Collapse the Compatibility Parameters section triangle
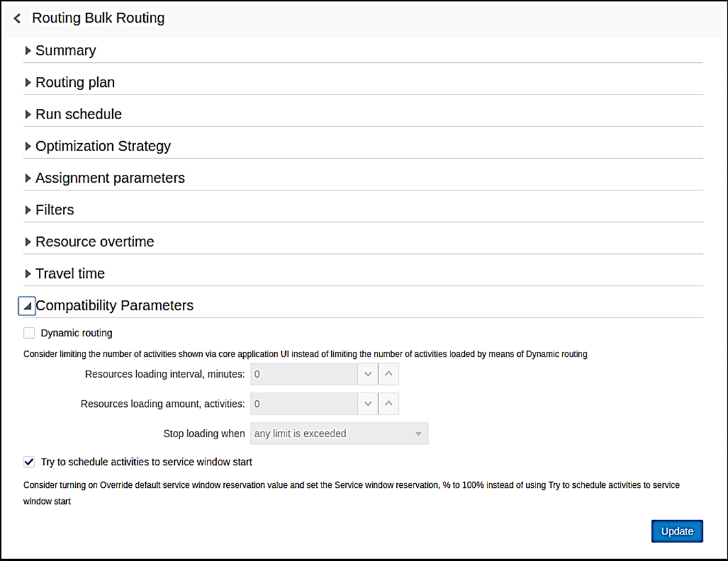 (27, 306)
